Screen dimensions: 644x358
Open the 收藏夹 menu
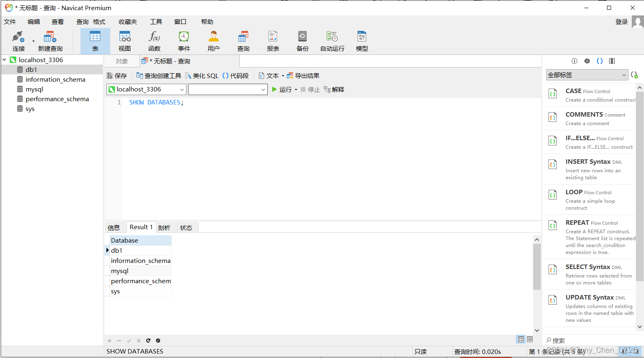[128, 22]
